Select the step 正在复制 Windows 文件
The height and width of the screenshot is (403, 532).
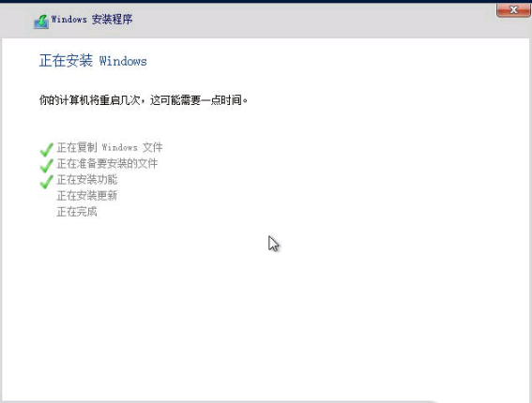pyautogui.click(x=110, y=147)
